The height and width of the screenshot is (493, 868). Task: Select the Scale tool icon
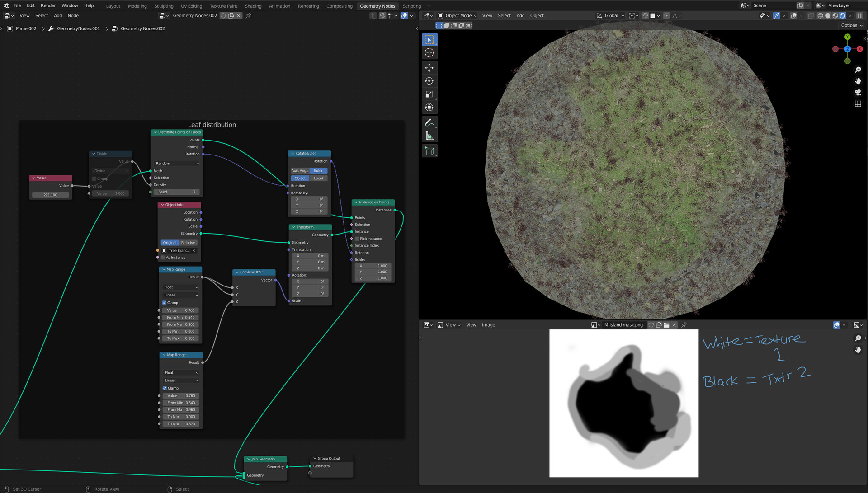429,94
